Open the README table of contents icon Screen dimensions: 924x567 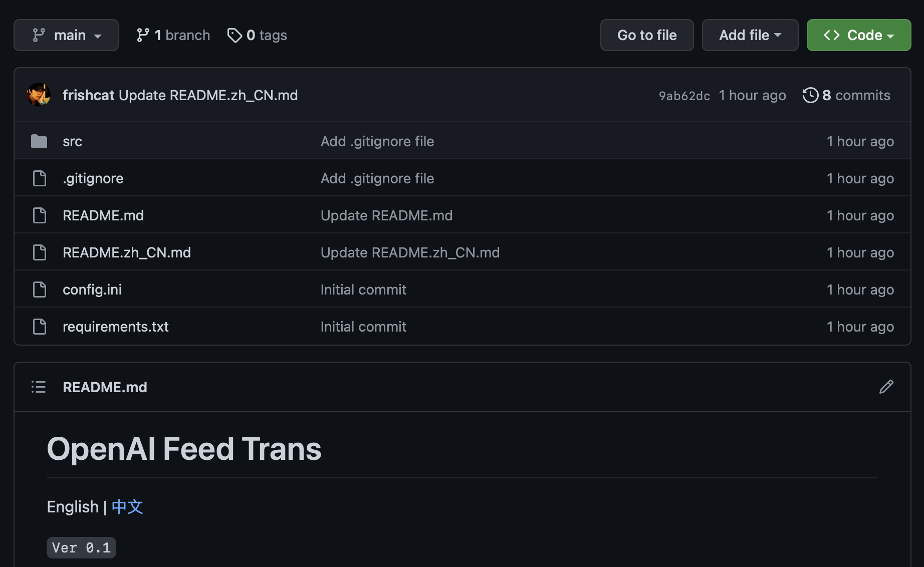click(x=39, y=387)
